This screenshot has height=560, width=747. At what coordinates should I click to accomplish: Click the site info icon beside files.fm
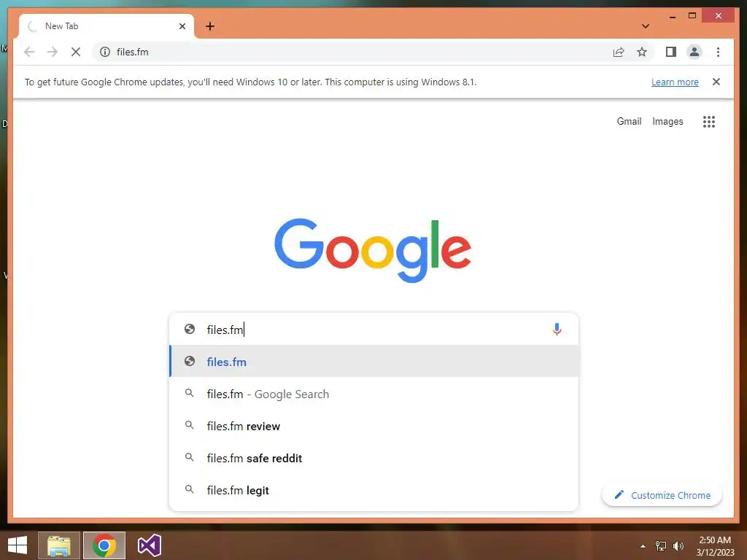[105, 52]
